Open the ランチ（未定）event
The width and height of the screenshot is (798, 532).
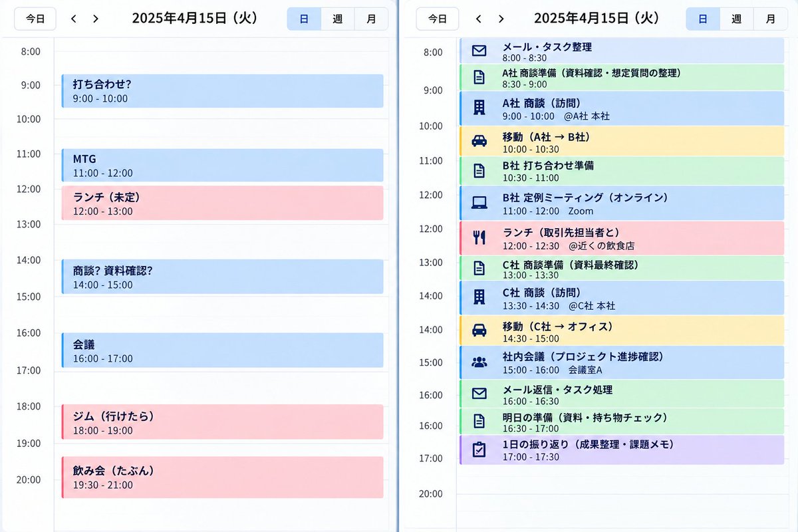(222, 203)
